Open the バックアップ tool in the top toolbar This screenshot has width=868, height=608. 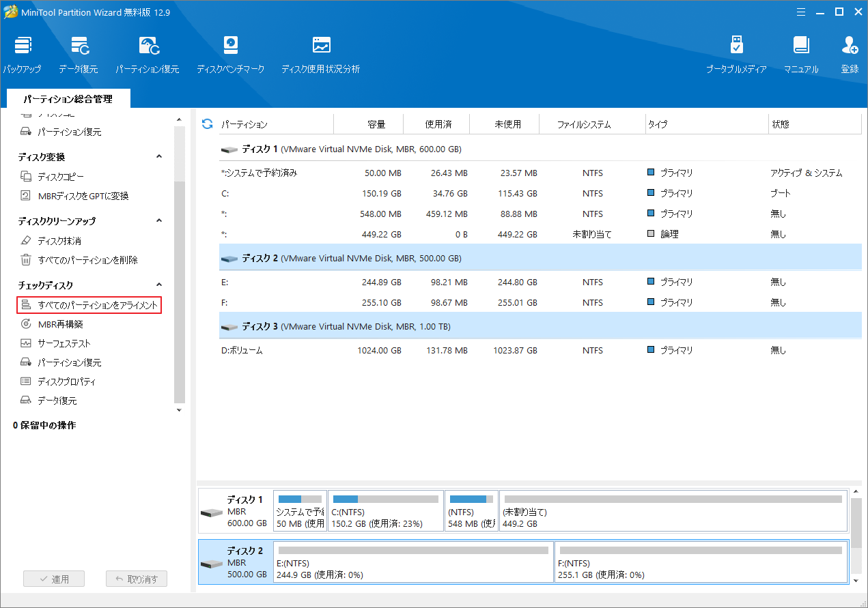(22, 55)
